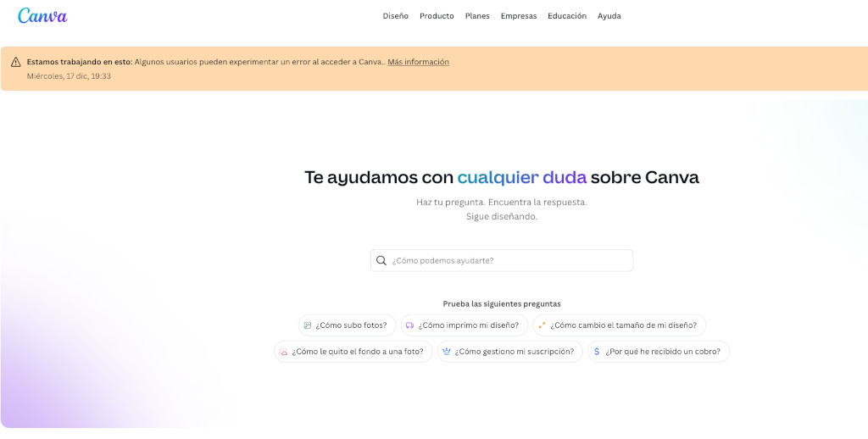
Task: Choose the '¿Cómo gestiono mi suscripción?' question text
Action: click(514, 352)
